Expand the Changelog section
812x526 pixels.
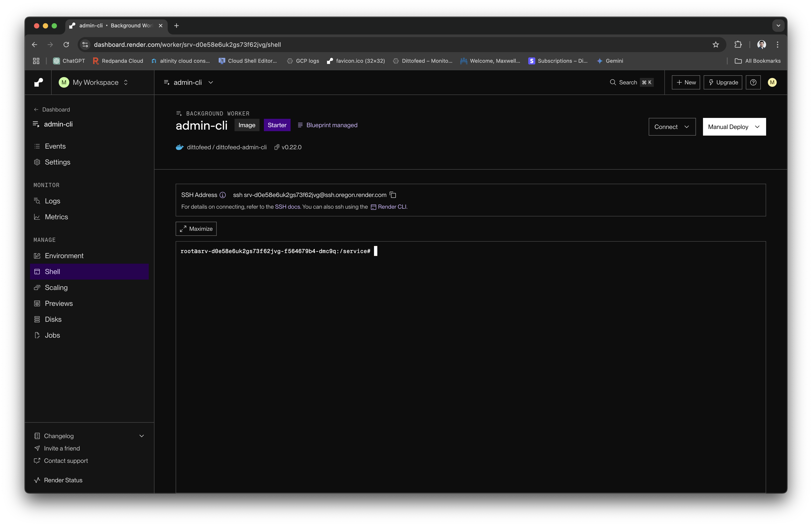tap(142, 436)
